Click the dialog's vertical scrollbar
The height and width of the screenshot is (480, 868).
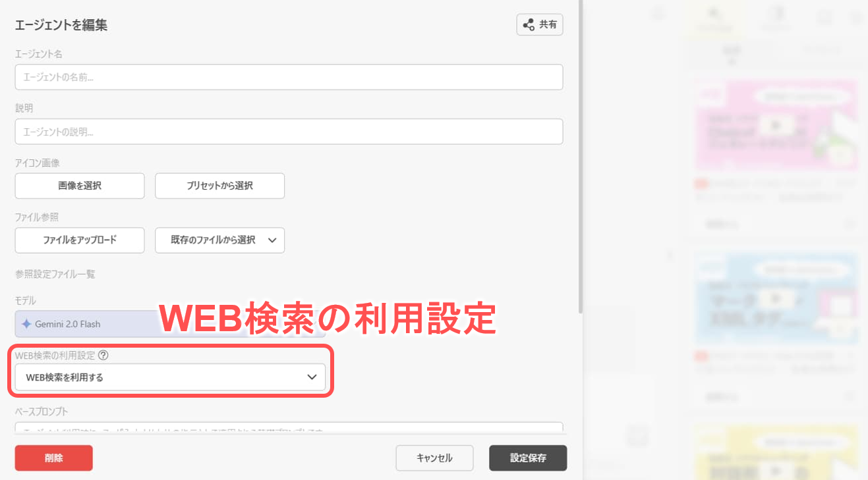580,158
